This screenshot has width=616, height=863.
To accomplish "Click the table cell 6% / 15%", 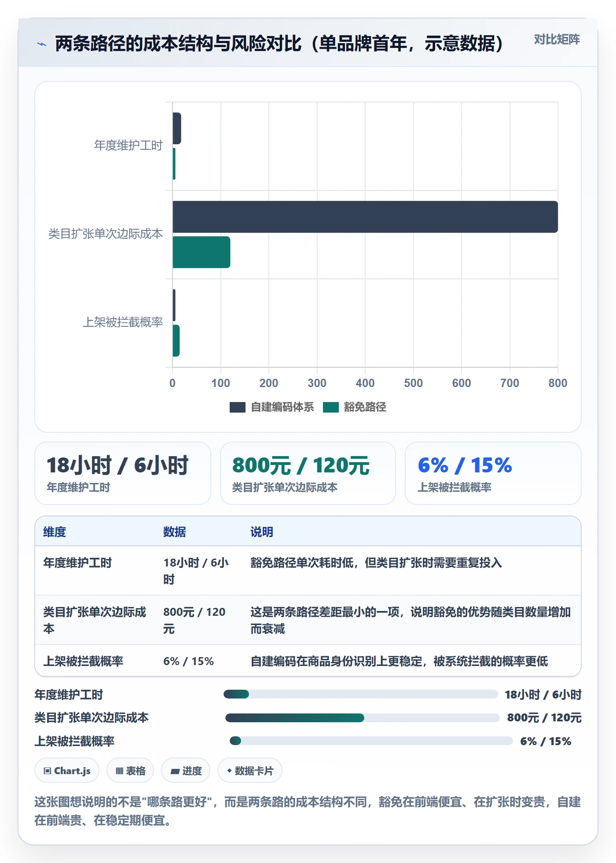I will pyautogui.click(x=188, y=662).
